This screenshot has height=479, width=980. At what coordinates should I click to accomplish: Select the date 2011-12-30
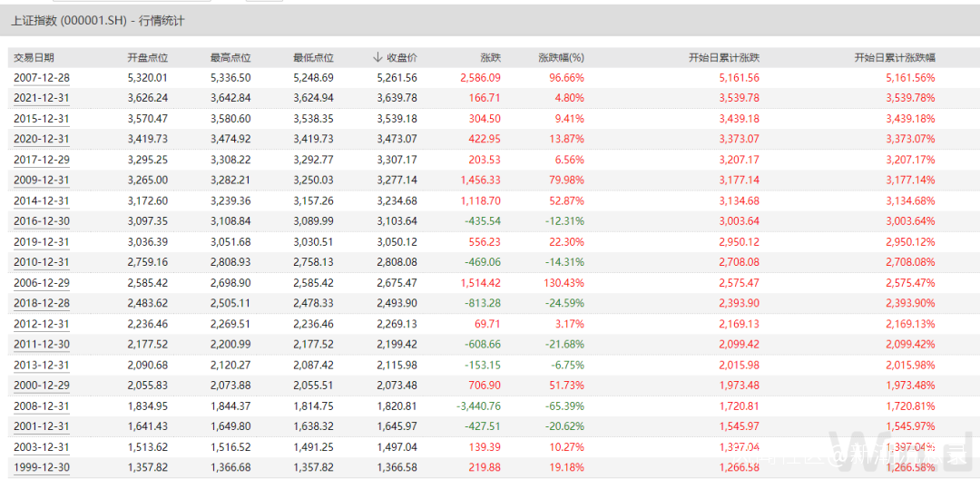(x=41, y=344)
